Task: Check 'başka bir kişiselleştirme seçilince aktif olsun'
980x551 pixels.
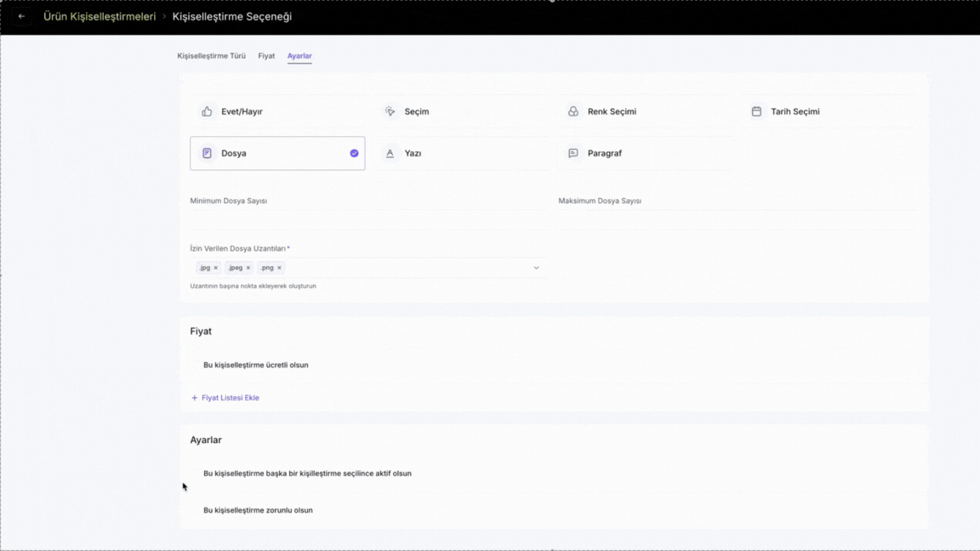Action: pos(195,474)
